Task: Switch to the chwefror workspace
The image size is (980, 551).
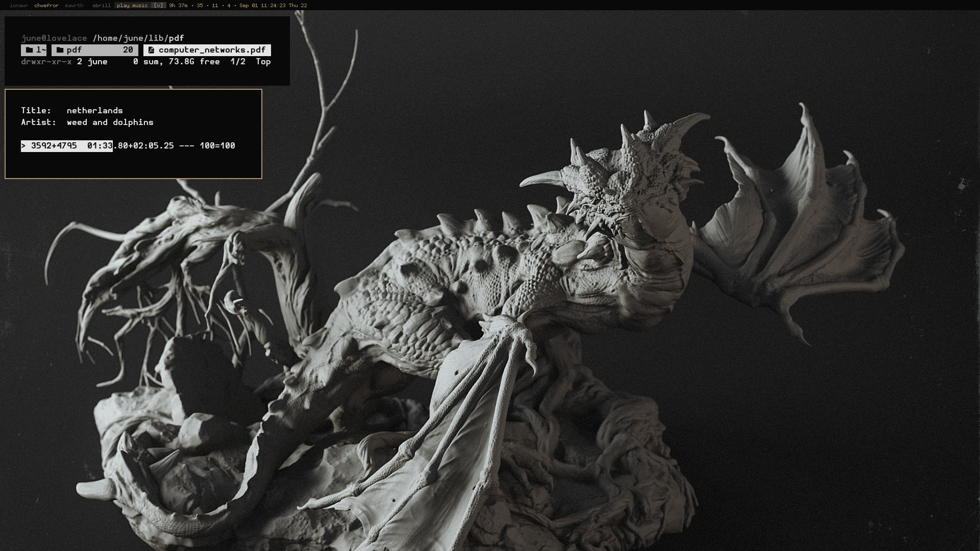Action: [46, 6]
